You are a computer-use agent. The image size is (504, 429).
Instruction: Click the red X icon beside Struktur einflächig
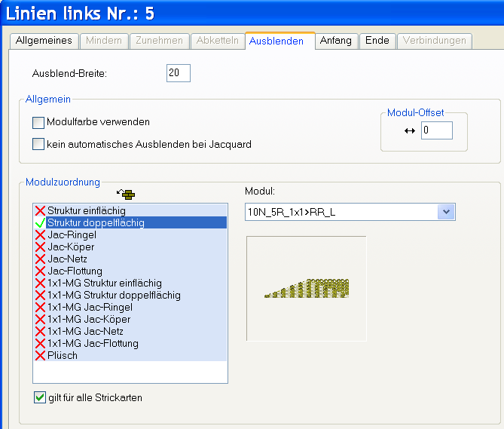coord(40,210)
